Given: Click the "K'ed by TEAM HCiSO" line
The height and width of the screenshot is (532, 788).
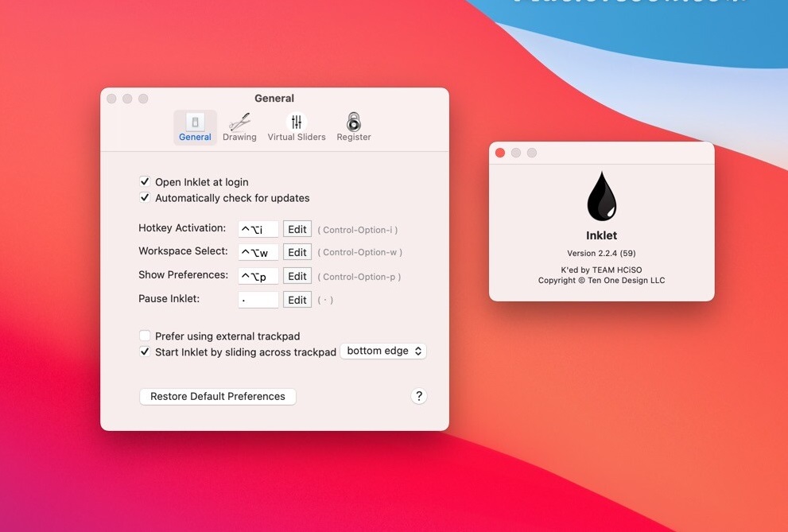Looking at the screenshot, I should (602, 270).
